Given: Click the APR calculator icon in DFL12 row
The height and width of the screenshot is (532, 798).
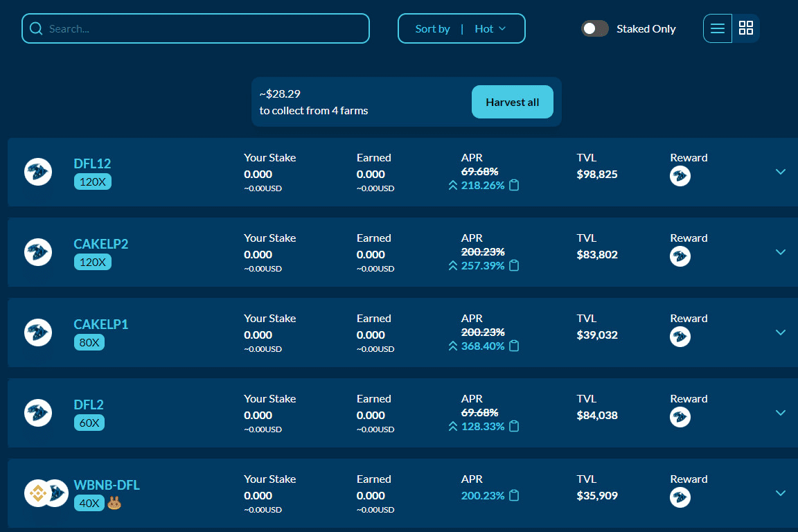Looking at the screenshot, I should pos(514,185).
